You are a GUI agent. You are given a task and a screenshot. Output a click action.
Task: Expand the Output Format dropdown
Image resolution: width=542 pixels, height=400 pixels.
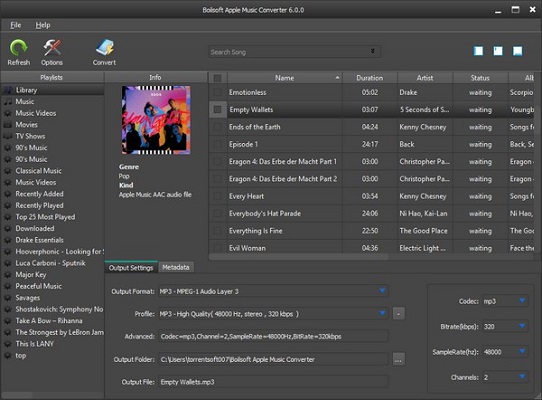point(382,291)
